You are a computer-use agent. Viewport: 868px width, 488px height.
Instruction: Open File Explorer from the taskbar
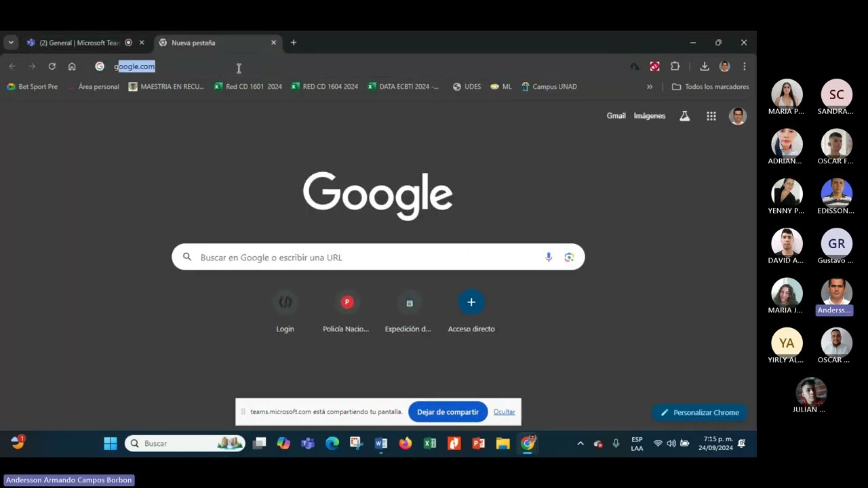coord(503,443)
